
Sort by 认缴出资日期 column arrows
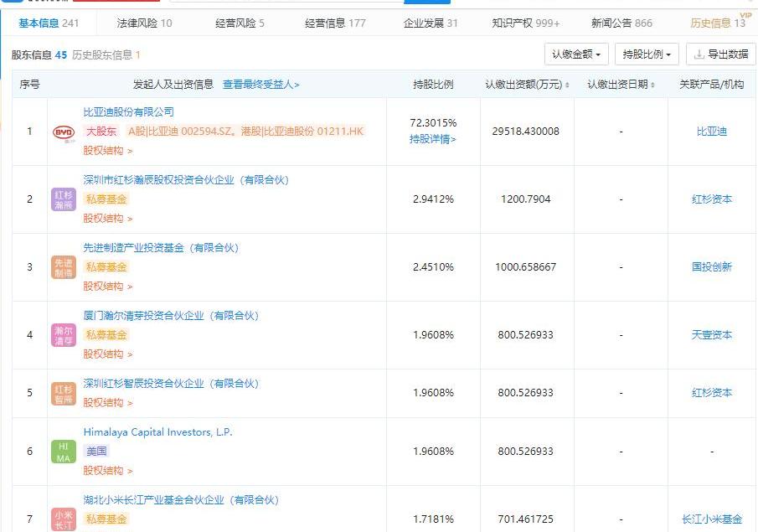(652, 85)
